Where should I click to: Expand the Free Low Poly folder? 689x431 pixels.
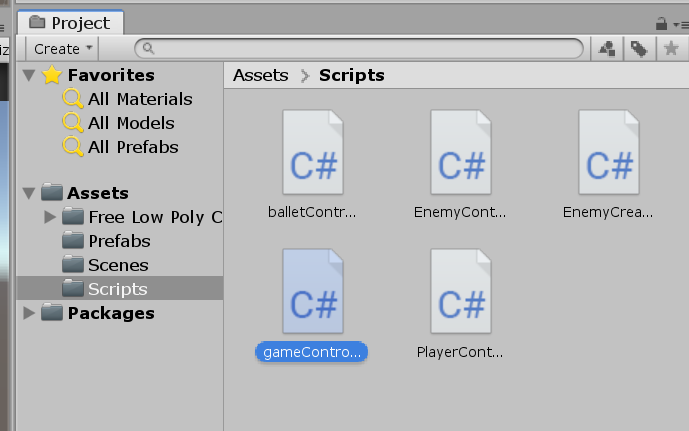pos(51,217)
